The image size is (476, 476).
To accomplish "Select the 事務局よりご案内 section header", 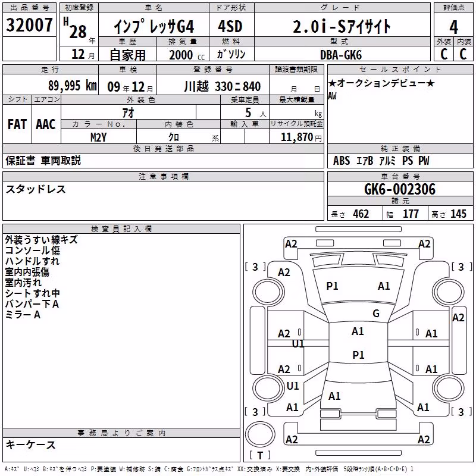I will [121, 433].
